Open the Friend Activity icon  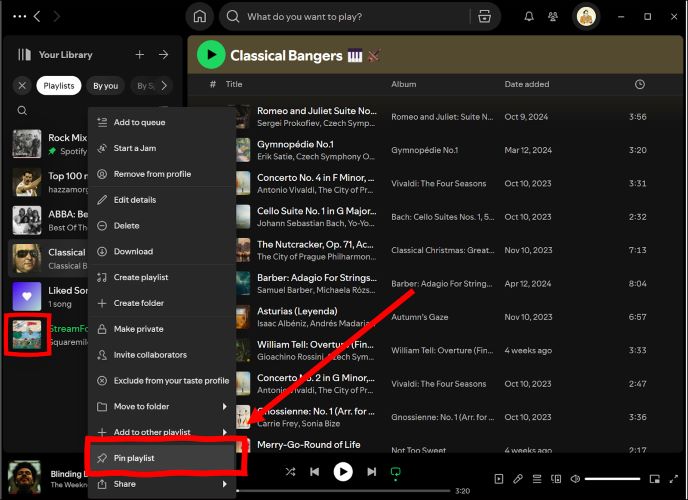tap(553, 17)
